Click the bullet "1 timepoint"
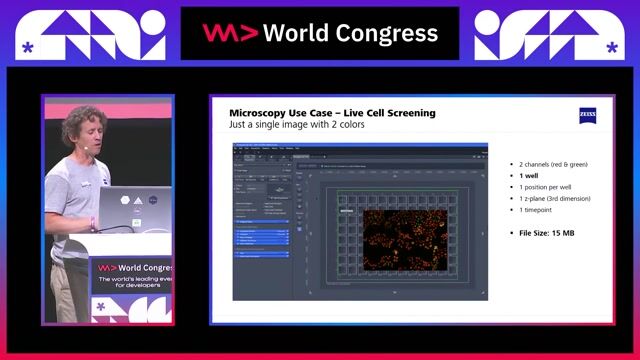 (535, 210)
